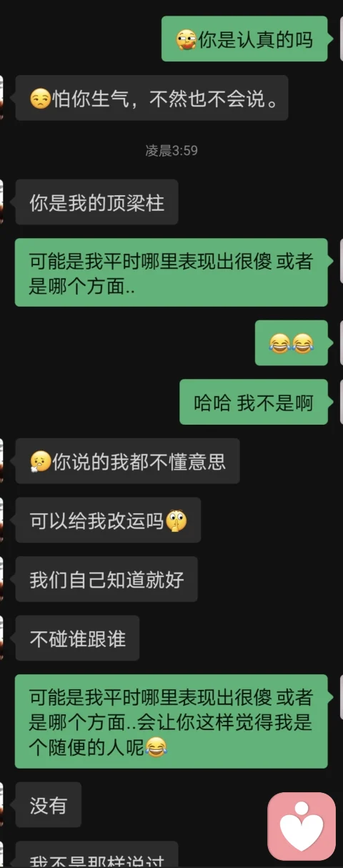Open sender avatar beside 你是我的顶梁柱
The image size is (343, 868).
[1, 202]
